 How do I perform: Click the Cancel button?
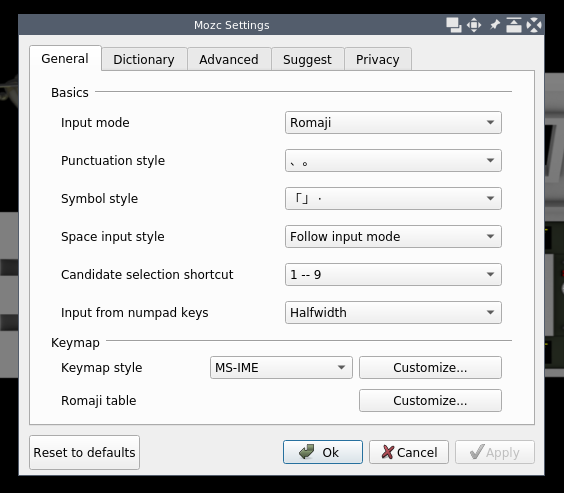(x=409, y=452)
